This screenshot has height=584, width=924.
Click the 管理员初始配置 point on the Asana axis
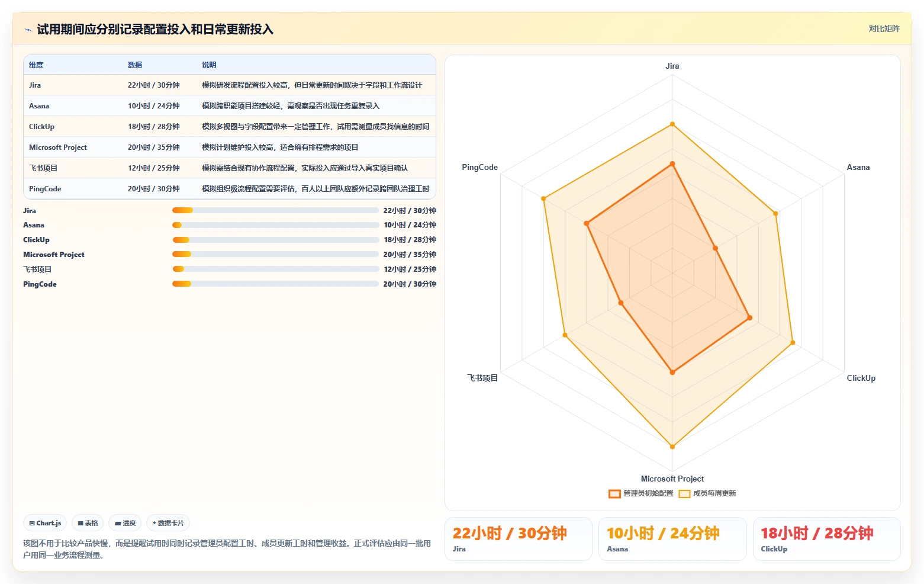pos(716,248)
